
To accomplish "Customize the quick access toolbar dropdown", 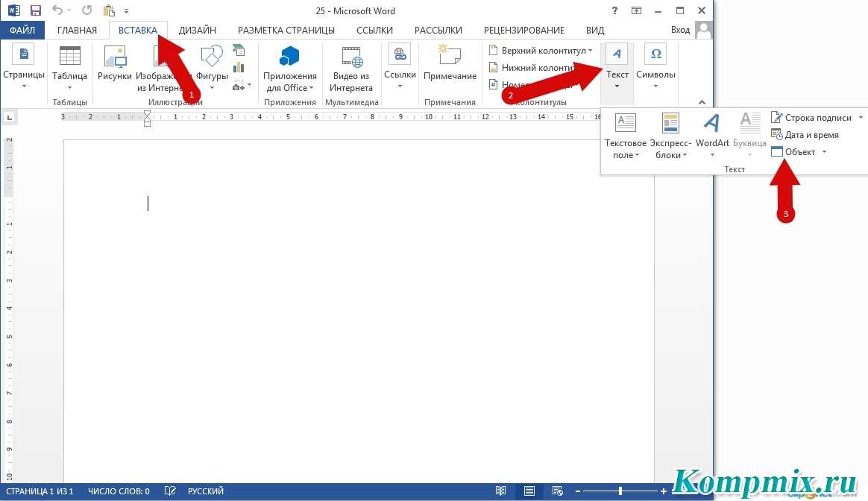I will [126, 10].
